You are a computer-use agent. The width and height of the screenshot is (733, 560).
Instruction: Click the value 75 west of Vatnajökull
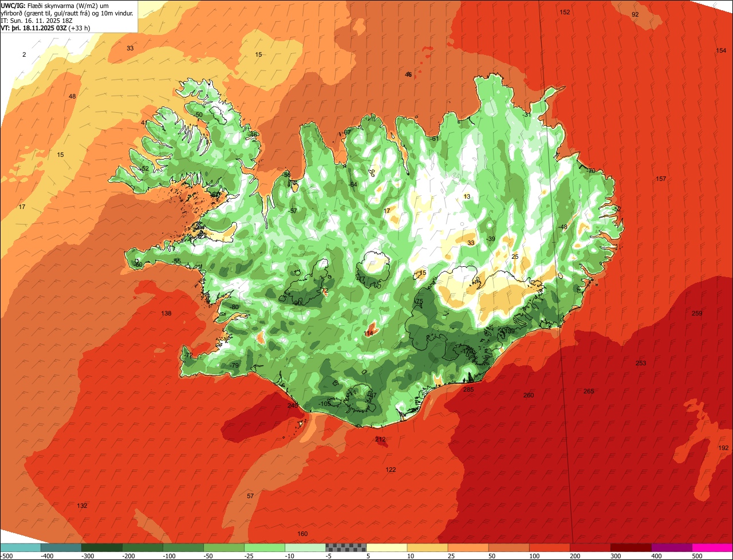419,301
